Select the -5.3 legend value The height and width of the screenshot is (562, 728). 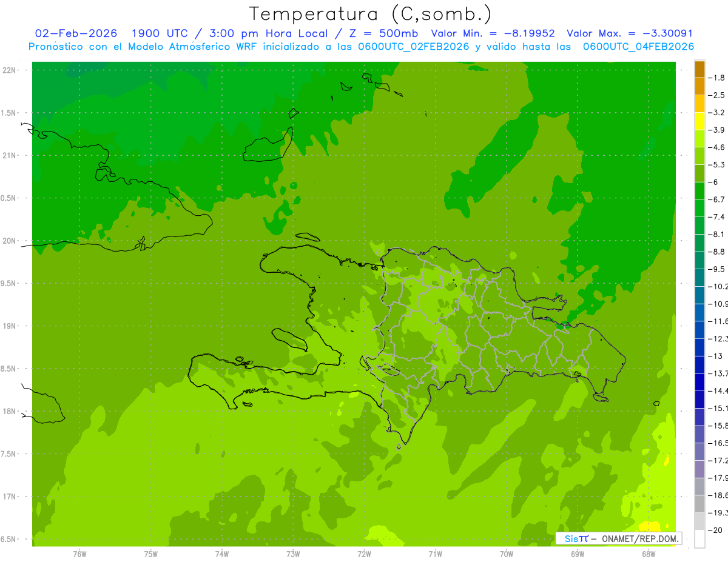click(717, 164)
